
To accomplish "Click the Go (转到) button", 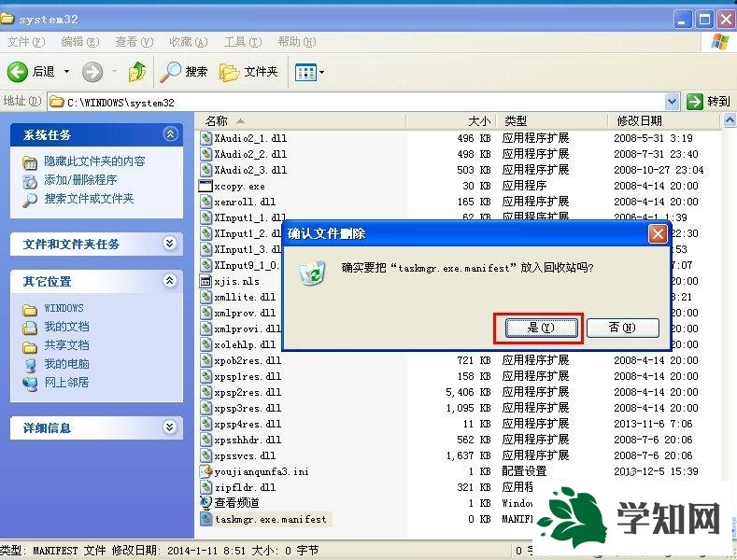I will point(708,102).
